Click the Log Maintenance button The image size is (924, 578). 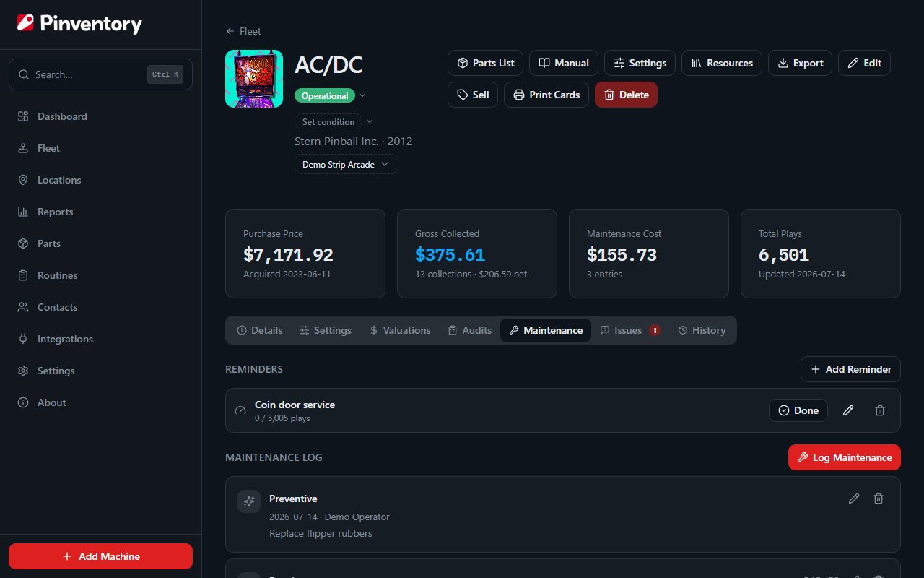(x=845, y=457)
